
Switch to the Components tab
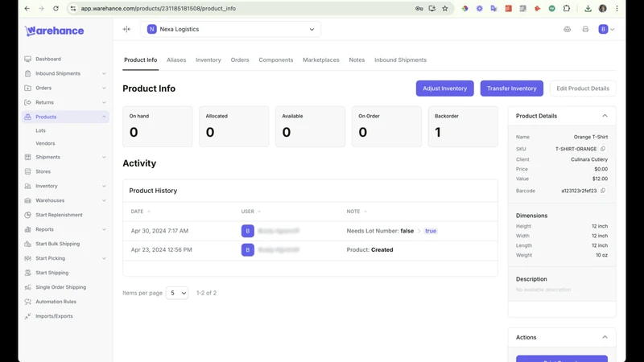click(276, 60)
